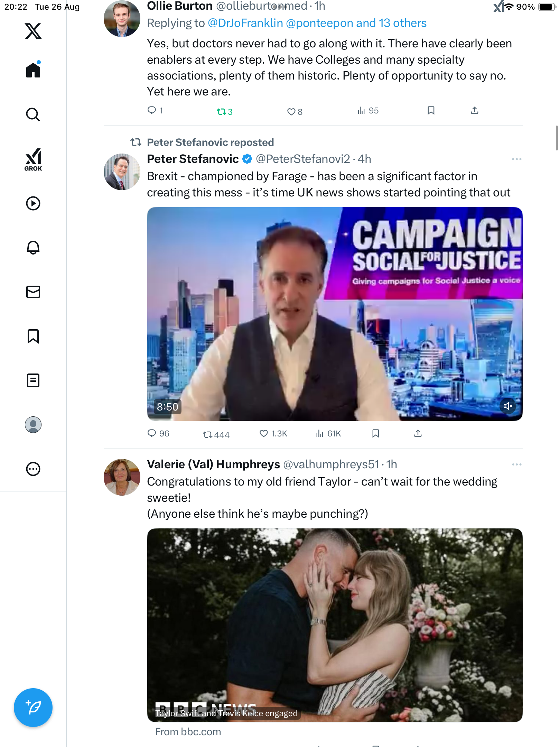560x747 pixels.
Task: Open the Lists icon in sidebar
Action: 33,380
